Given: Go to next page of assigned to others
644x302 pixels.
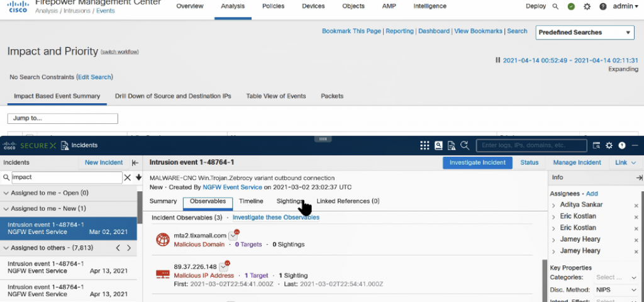Looking at the screenshot, I should coord(129,248).
